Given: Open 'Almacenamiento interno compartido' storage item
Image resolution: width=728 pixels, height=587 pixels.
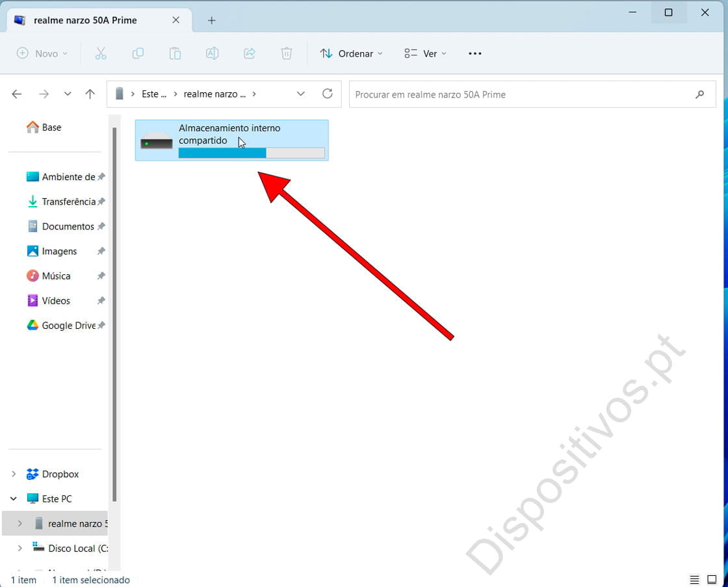Looking at the screenshot, I should click(x=231, y=140).
